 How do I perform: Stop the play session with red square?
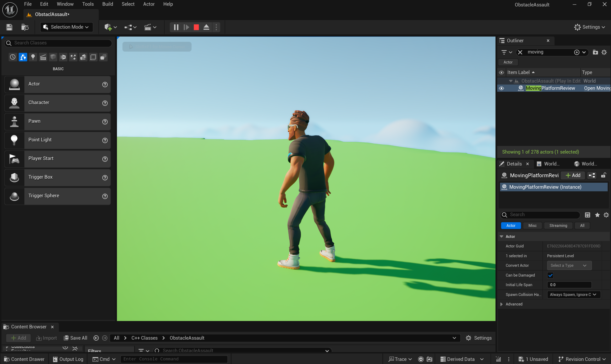[196, 27]
